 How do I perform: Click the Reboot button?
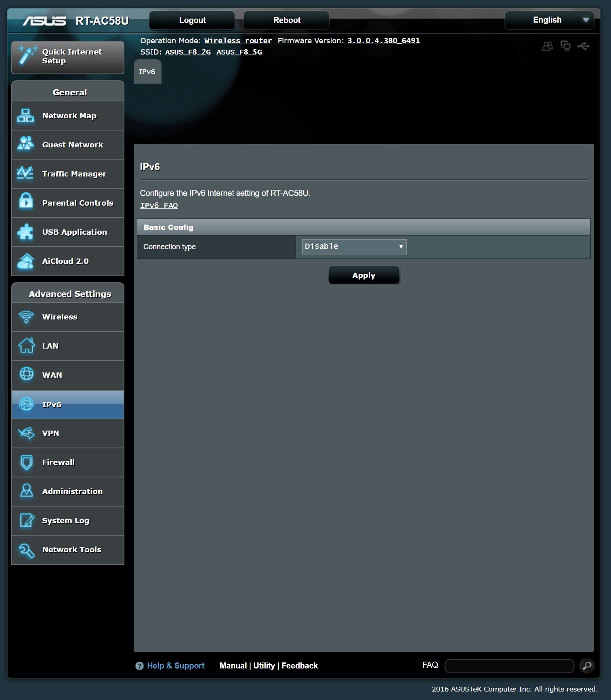tap(287, 20)
